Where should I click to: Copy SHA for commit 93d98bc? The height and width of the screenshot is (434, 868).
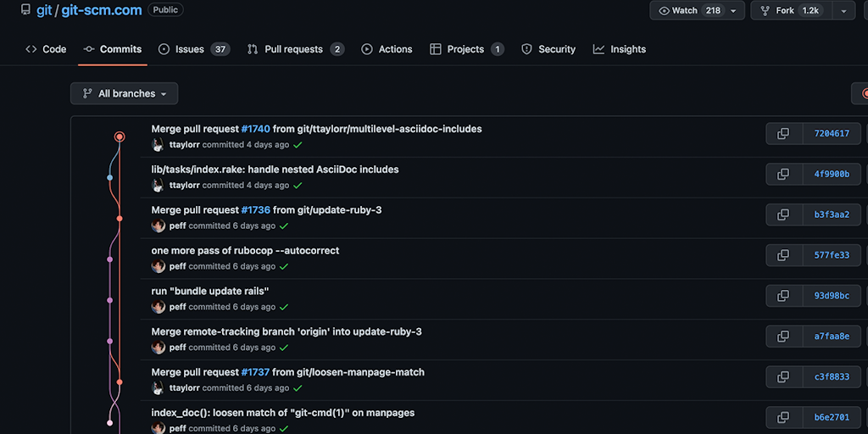point(784,296)
